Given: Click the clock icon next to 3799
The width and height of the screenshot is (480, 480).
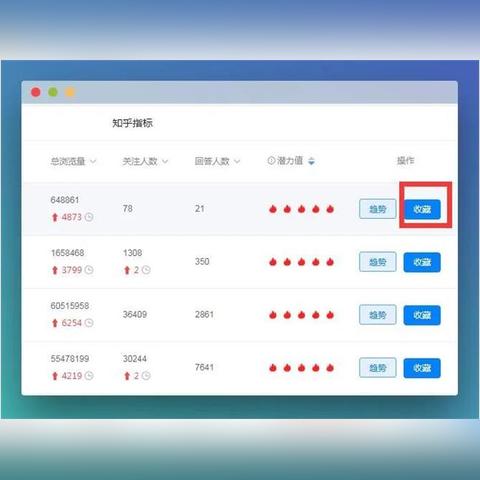Looking at the screenshot, I should [x=89, y=270].
